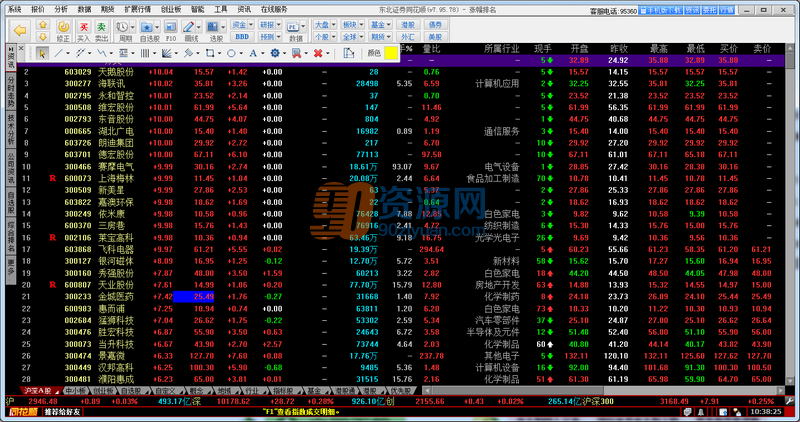Screen dimensions: 800x422
Task: Select the text annotation A tool
Action: [x=253, y=53]
